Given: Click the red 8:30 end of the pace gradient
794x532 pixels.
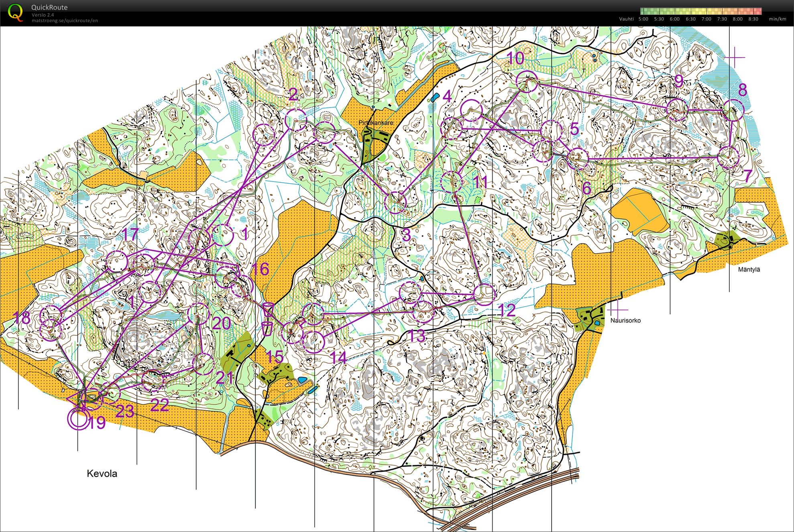Looking at the screenshot, I should [x=756, y=11].
